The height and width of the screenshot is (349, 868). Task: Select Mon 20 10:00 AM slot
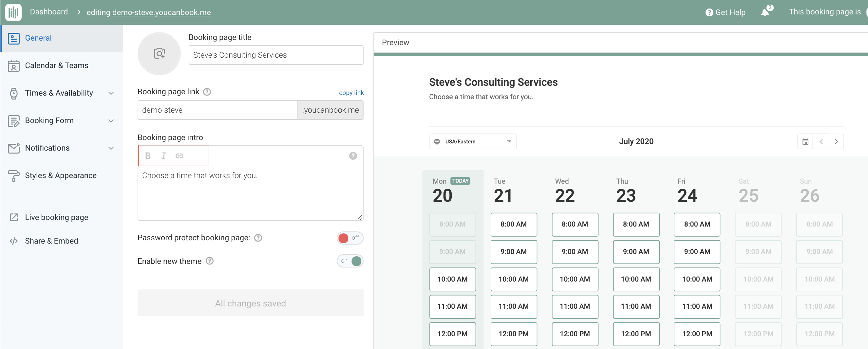(453, 279)
